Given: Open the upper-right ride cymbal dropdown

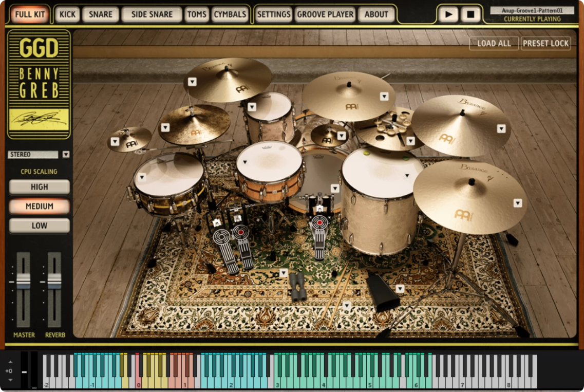Looking at the screenshot, I should click(501, 128).
